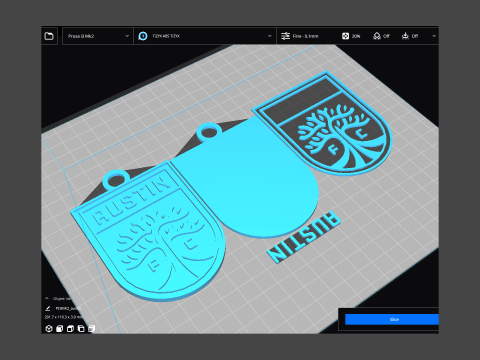The image size is (480, 360).
Task: Click the print job name text
Action: click(x=68, y=308)
